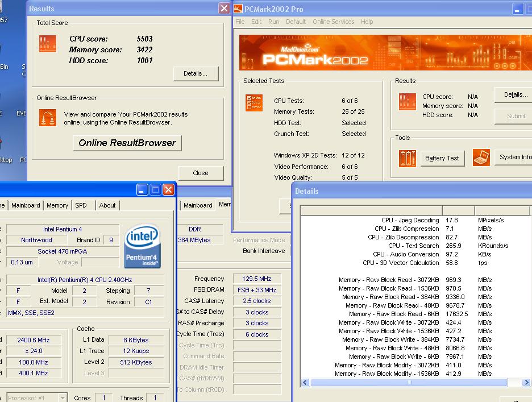The width and height of the screenshot is (532, 402).
Task: Click the Online ResultBrowser orange icon
Action: [x=48, y=118]
